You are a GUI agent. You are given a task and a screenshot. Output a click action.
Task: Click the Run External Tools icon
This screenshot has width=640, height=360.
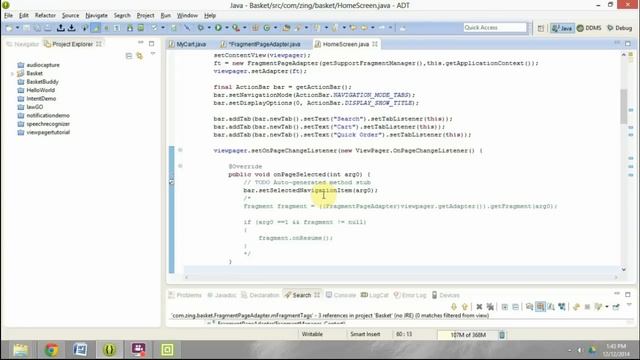click(x=236, y=28)
